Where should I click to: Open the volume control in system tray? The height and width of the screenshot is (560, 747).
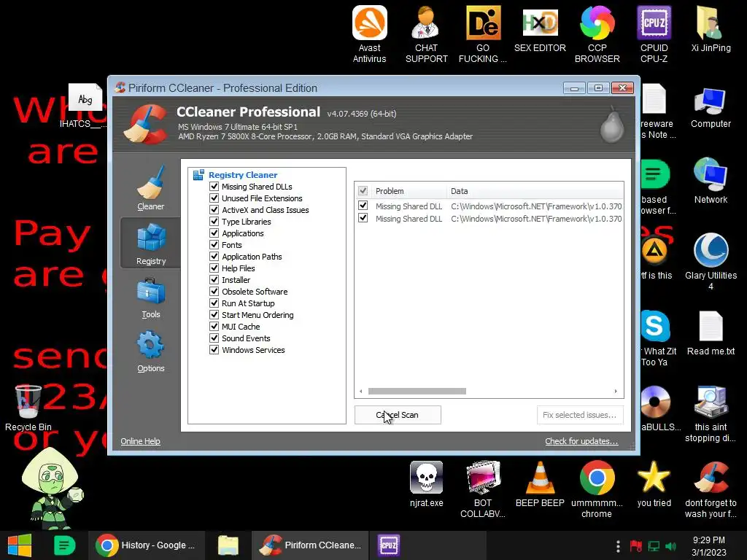[671, 546]
